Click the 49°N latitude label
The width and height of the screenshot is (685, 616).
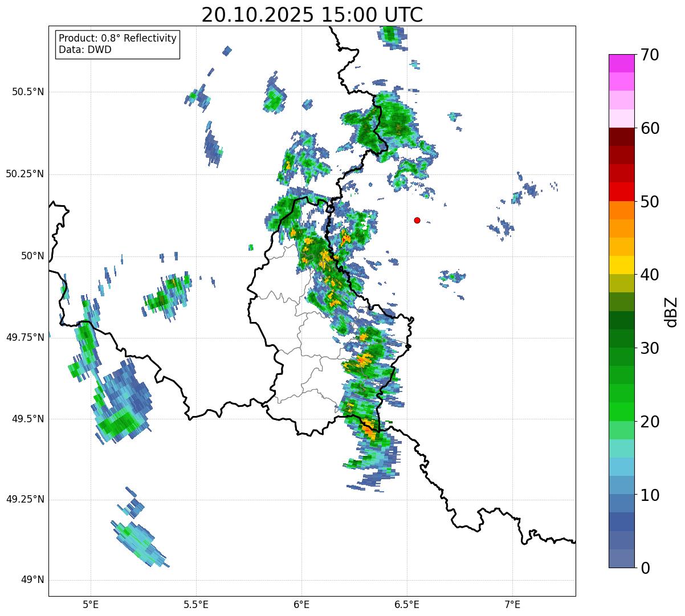[31, 580]
